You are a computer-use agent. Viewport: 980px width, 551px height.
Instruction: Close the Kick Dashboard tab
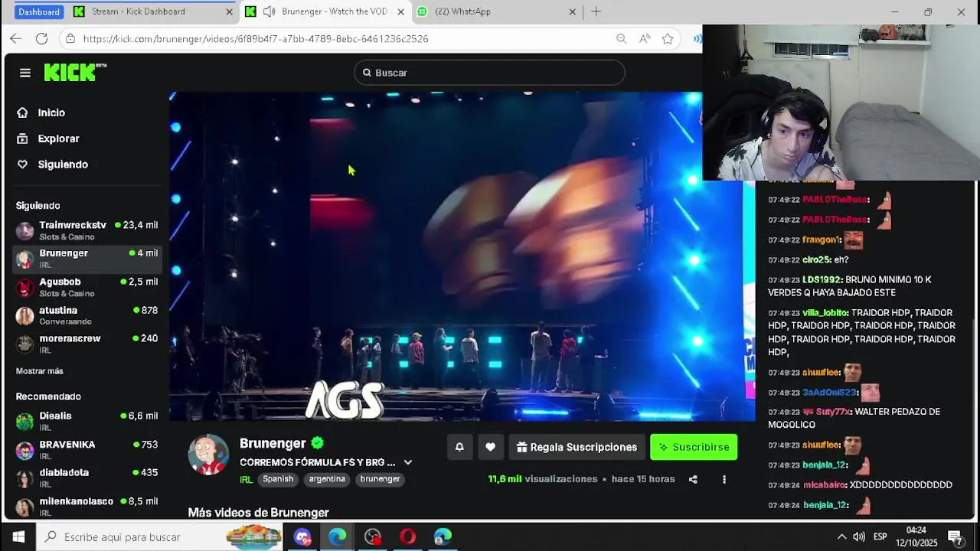click(230, 12)
